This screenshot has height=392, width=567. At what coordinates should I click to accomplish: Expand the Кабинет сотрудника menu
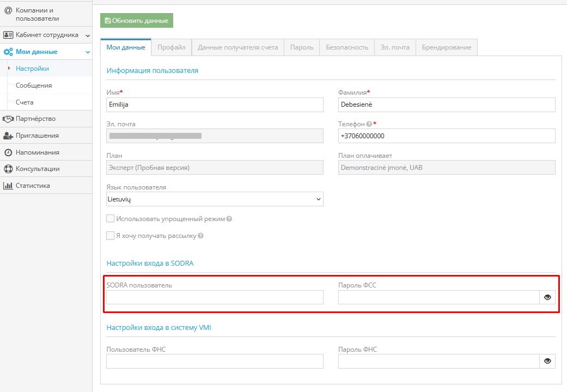click(88, 35)
